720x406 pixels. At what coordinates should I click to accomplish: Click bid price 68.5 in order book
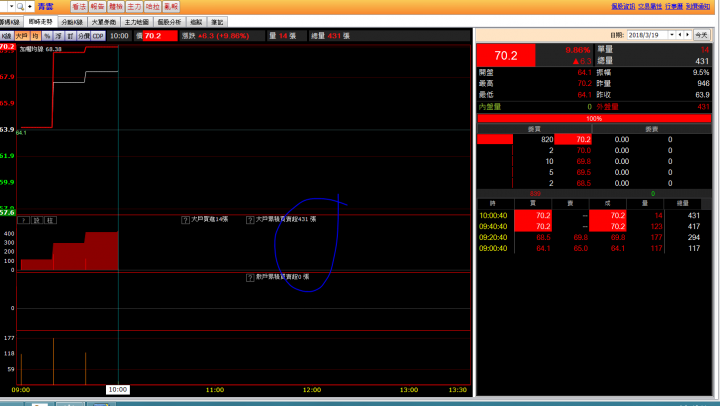coord(583,183)
